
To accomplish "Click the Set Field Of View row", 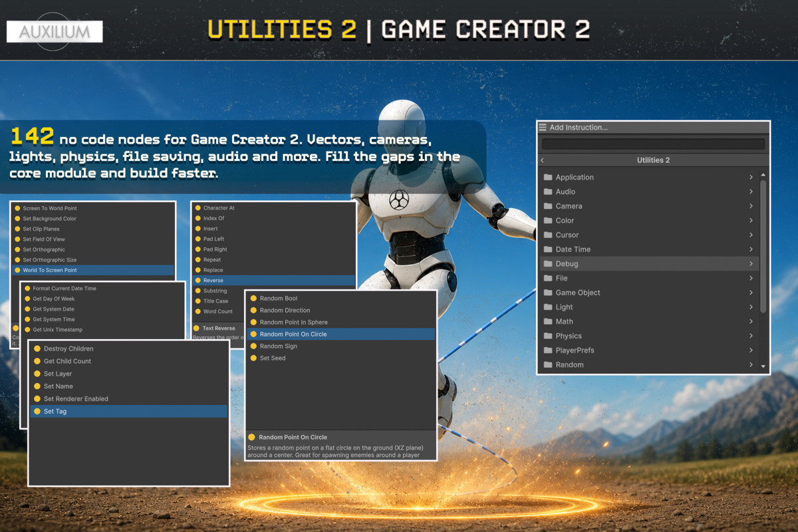I will pos(93,239).
